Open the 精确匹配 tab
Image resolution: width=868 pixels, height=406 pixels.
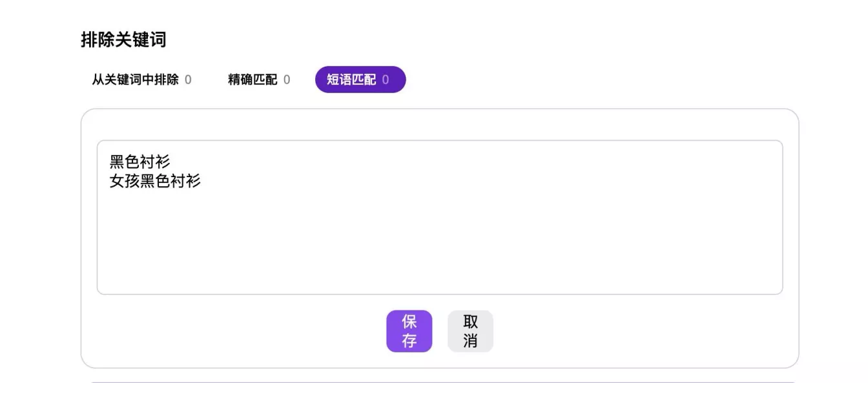click(x=259, y=80)
